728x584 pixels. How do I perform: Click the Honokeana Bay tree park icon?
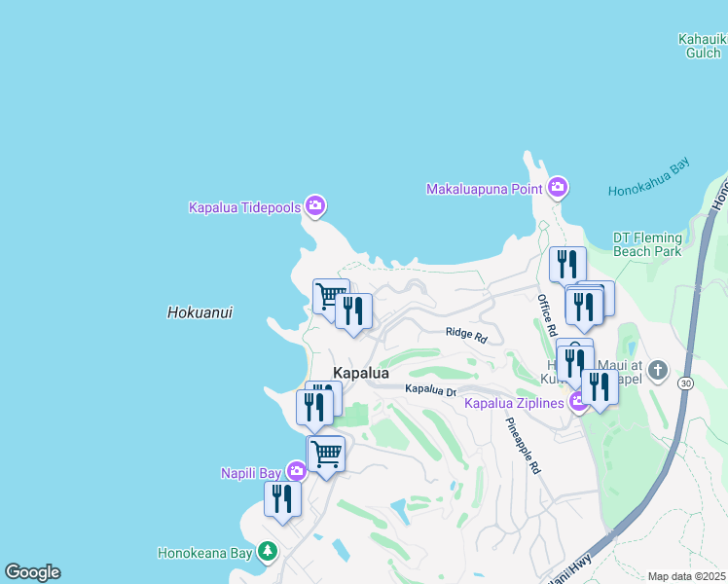(268, 552)
